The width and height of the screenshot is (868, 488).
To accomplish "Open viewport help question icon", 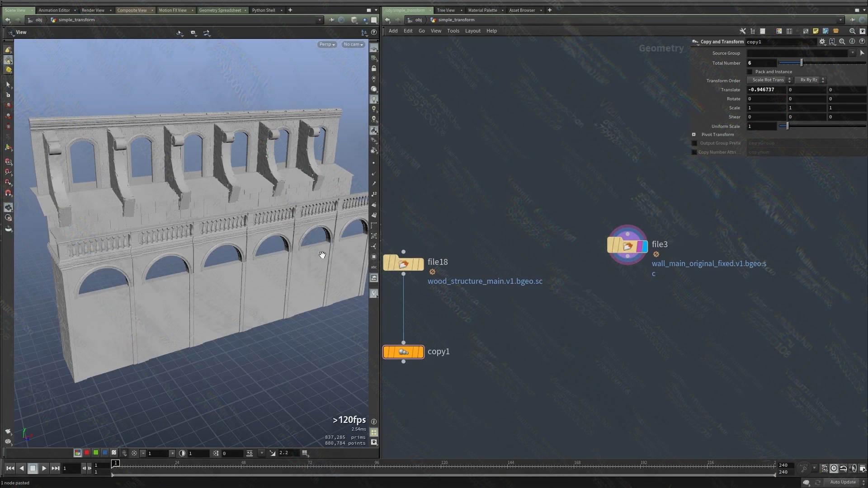I will 374,33.
